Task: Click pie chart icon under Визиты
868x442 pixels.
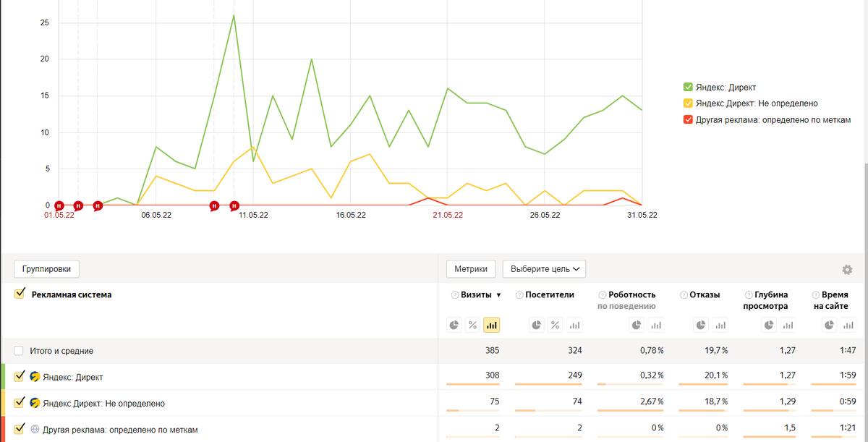Action: click(454, 326)
